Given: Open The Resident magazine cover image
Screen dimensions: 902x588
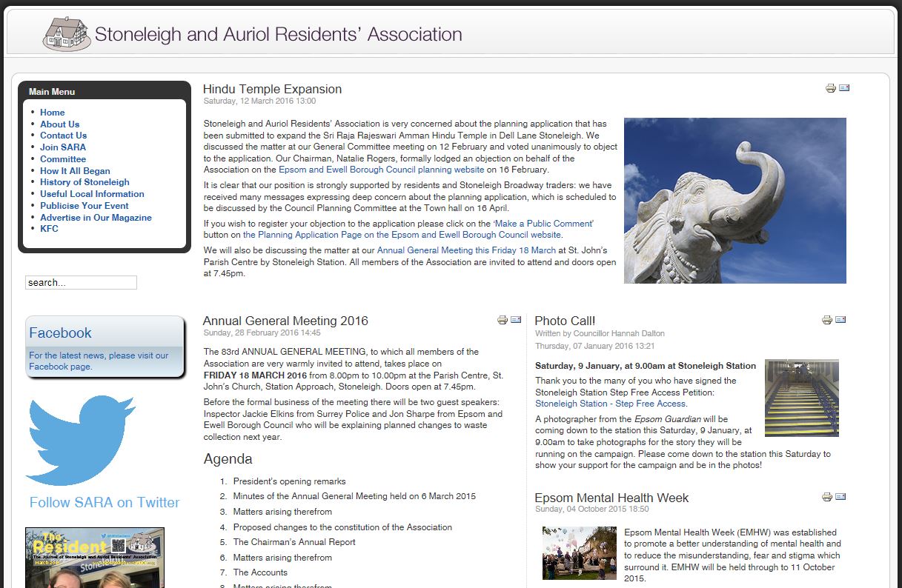Looking at the screenshot, I should click(x=95, y=558).
